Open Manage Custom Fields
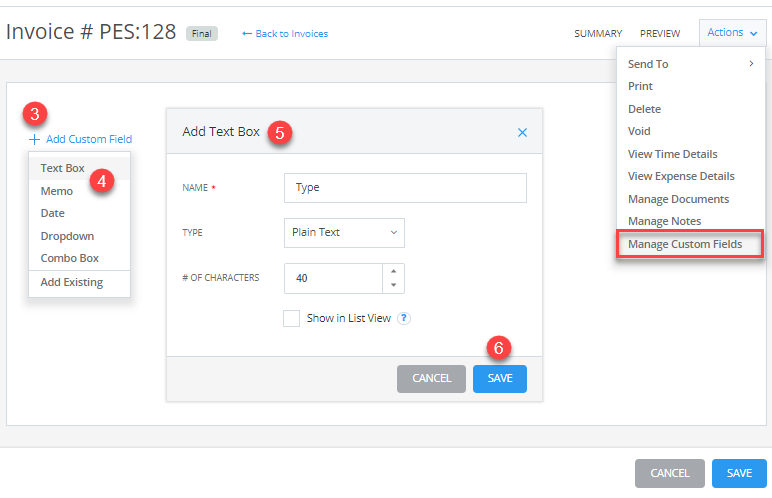772x498 pixels. (x=690, y=244)
